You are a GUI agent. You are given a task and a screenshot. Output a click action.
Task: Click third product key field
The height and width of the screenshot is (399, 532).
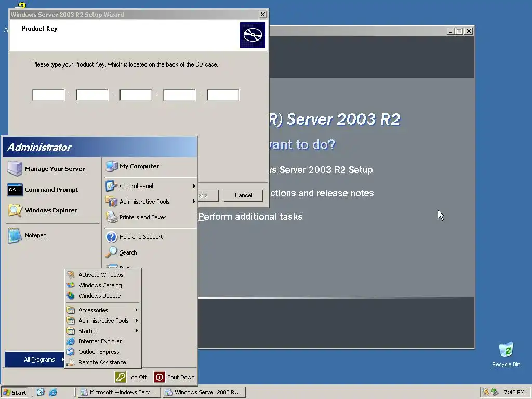(136, 96)
